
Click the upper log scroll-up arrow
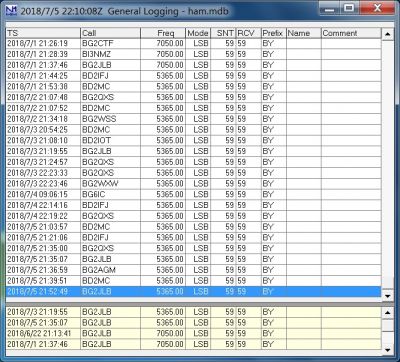(387, 34)
